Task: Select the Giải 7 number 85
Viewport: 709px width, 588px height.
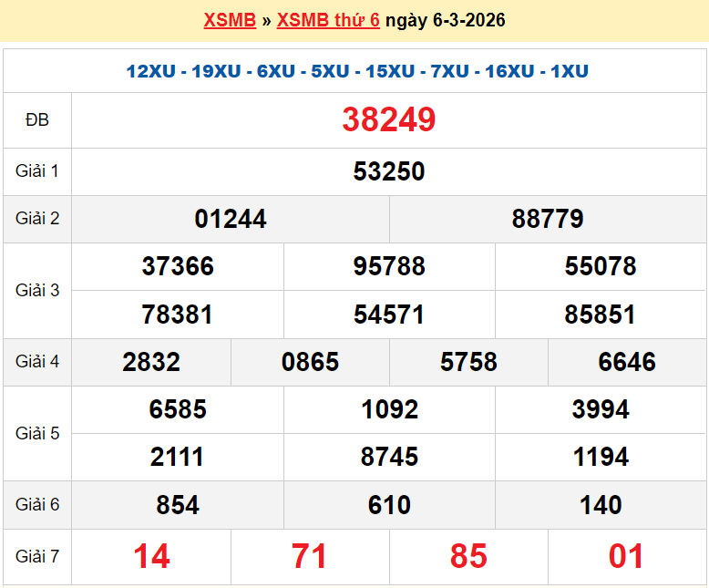Action: [468, 556]
